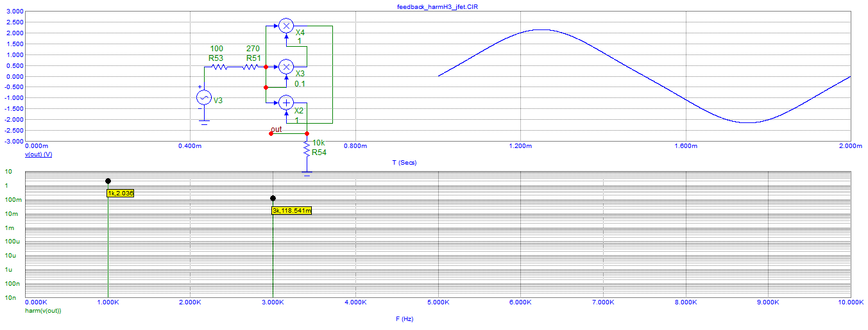Click the '1.200m' time axis value
Screen dimensions: 868x330
520,147
